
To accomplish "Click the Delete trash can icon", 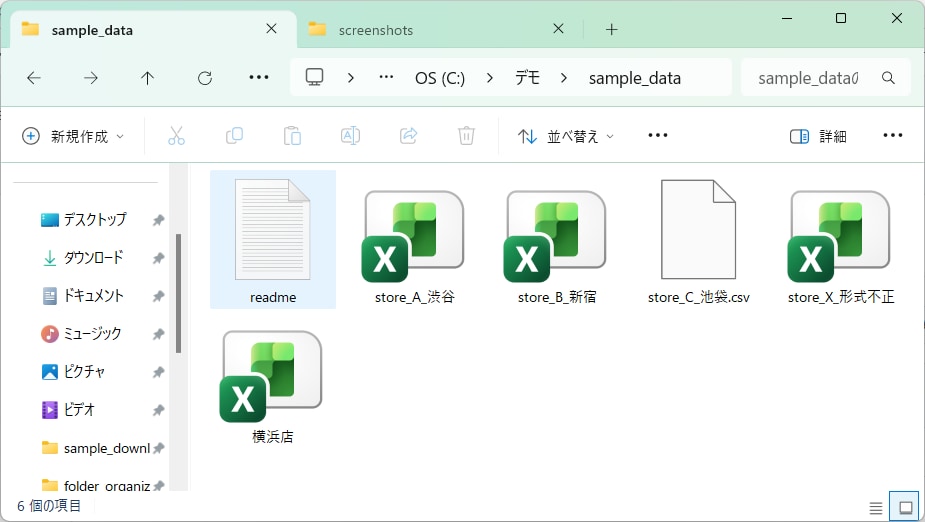I will click(466, 136).
